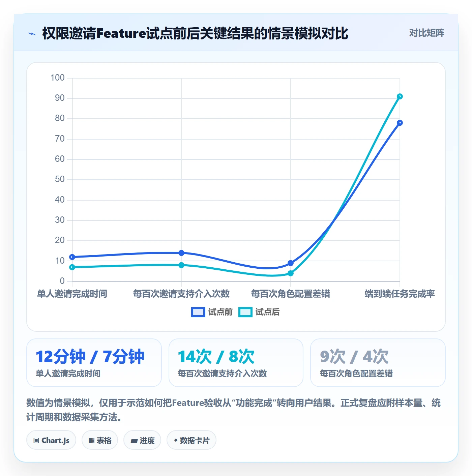Open the 12分钟 / 7分钟 data card
Image resolution: width=472 pixels, height=476 pixels.
[94, 363]
